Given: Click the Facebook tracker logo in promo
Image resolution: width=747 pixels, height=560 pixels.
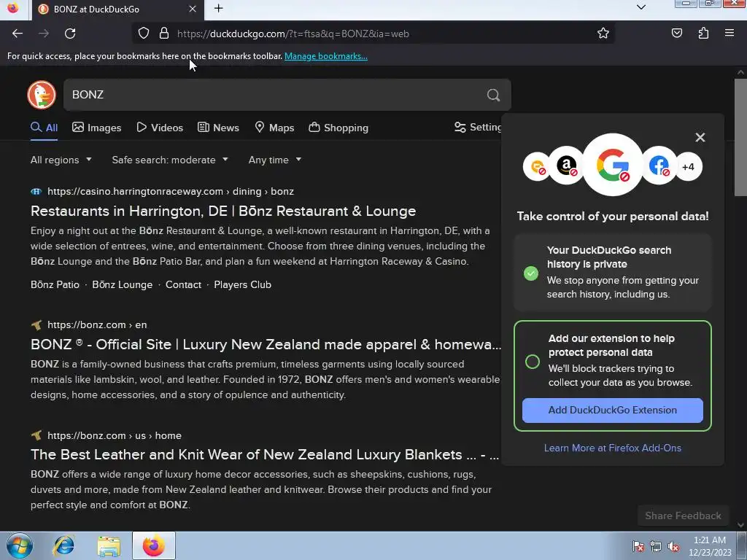Looking at the screenshot, I should pyautogui.click(x=659, y=166).
